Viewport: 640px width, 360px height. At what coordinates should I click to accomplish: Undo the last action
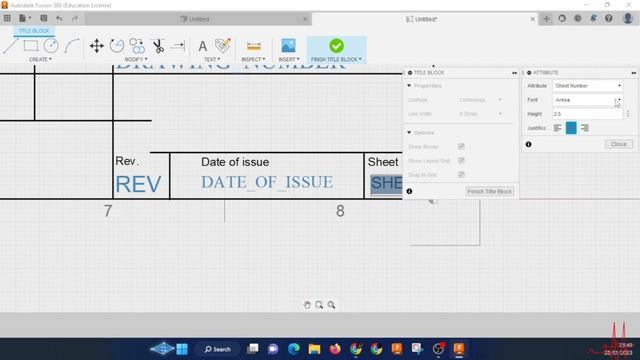tap(60, 18)
